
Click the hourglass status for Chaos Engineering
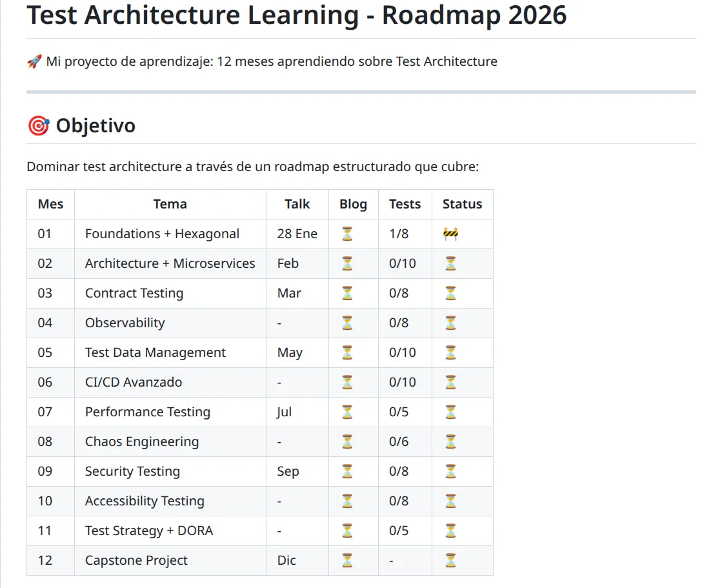pos(450,441)
